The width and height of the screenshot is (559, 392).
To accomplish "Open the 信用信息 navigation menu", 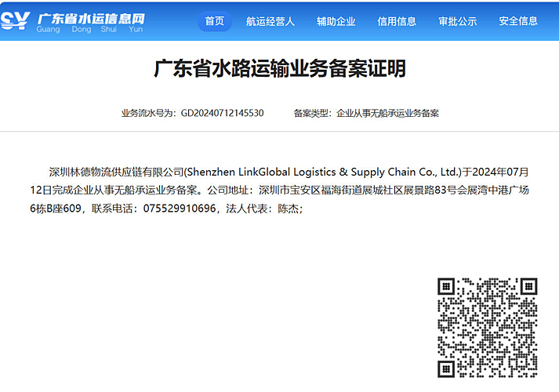I will tap(397, 21).
